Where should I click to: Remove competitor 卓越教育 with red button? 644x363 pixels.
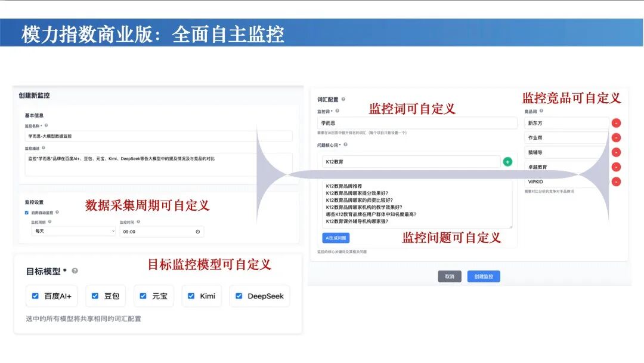pos(616,167)
